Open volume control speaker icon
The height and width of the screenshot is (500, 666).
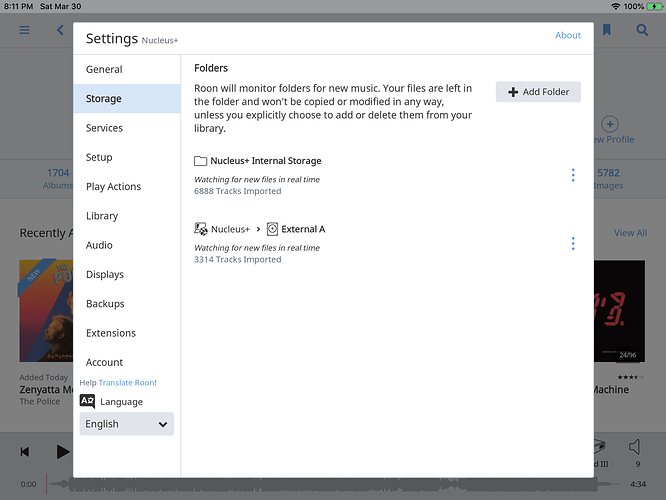point(634,447)
